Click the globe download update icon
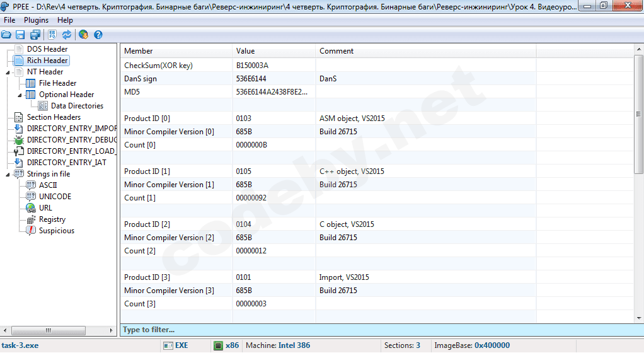 (83, 35)
